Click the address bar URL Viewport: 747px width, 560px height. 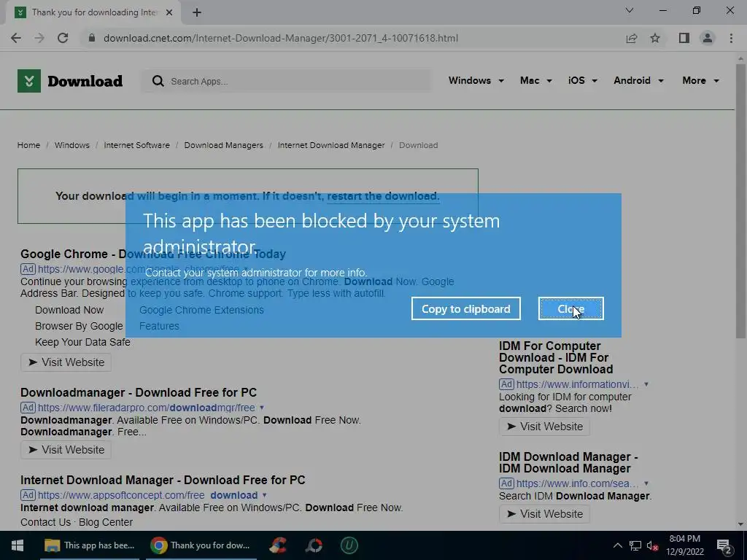281,38
